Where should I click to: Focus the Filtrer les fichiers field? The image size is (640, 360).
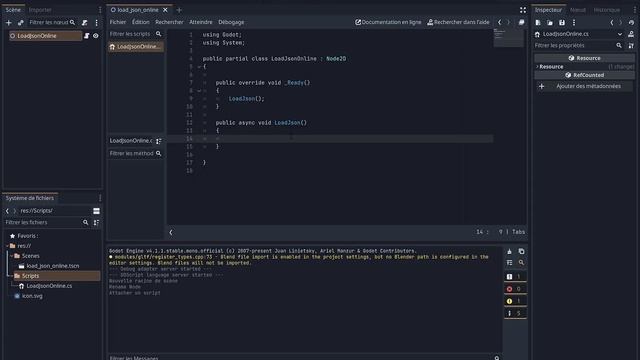click(47, 222)
